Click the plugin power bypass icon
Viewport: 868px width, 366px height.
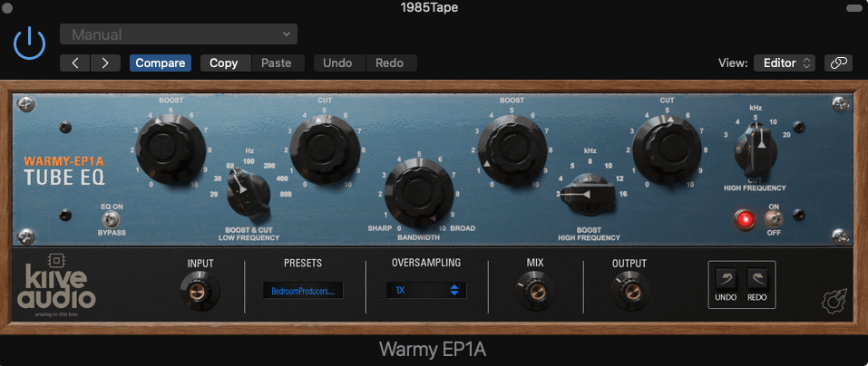(30, 43)
